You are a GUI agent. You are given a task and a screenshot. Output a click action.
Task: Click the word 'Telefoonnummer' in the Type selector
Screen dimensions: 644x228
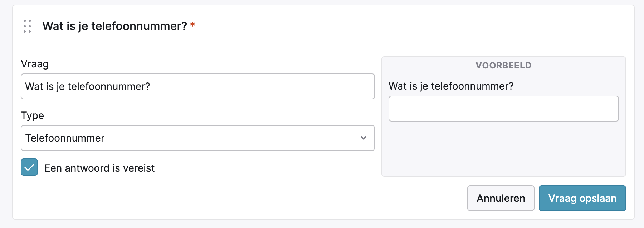tap(65, 138)
